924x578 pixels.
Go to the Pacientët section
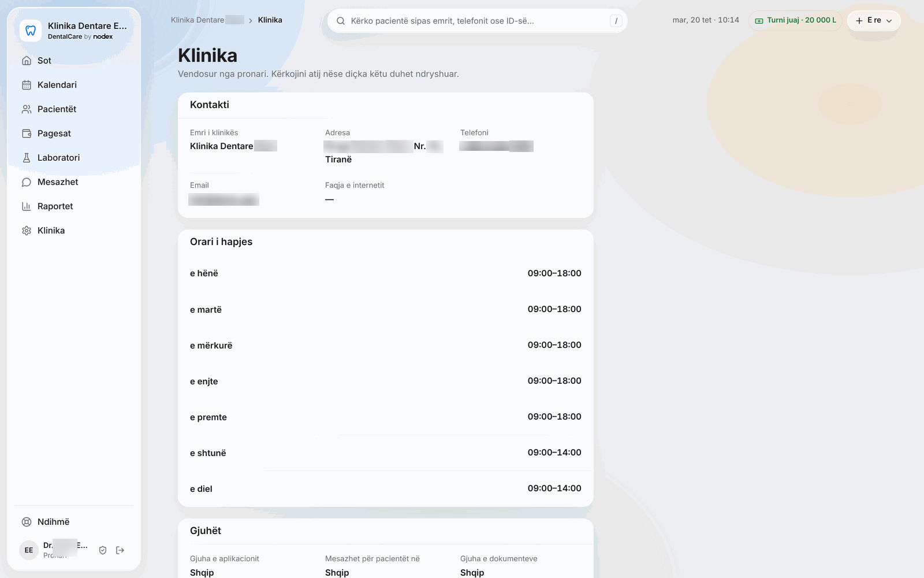74,109
